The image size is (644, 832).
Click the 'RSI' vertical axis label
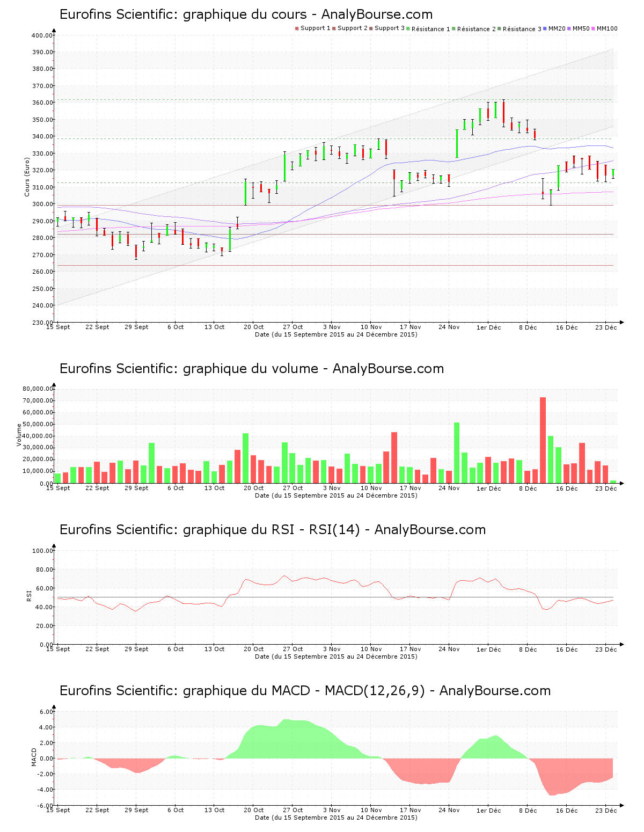(30, 595)
